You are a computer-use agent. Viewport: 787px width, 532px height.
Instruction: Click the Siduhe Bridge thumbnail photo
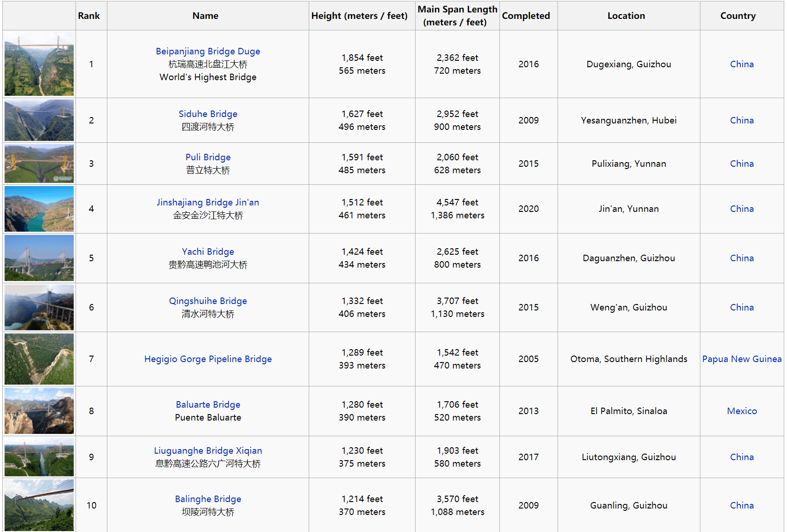point(39,120)
